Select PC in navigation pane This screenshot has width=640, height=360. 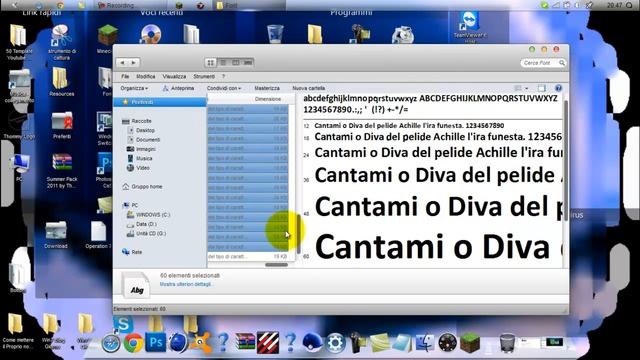(x=134, y=205)
